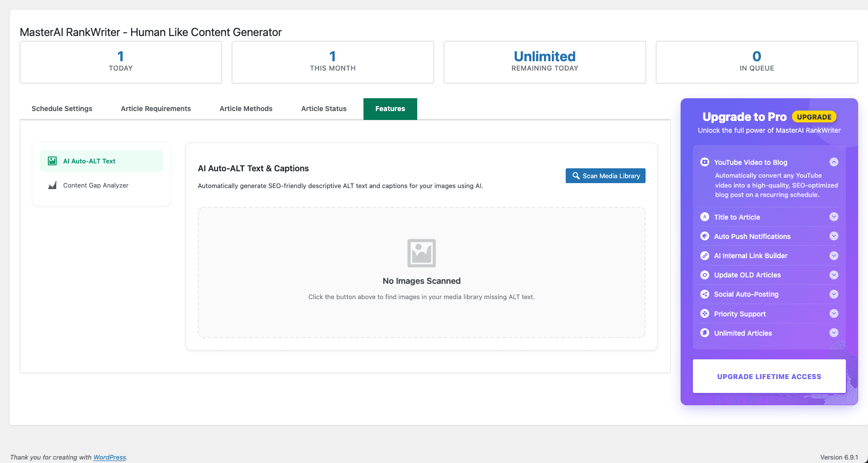
Task: Click the No Images Scanned placeholder image
Action: coord(422,253)
